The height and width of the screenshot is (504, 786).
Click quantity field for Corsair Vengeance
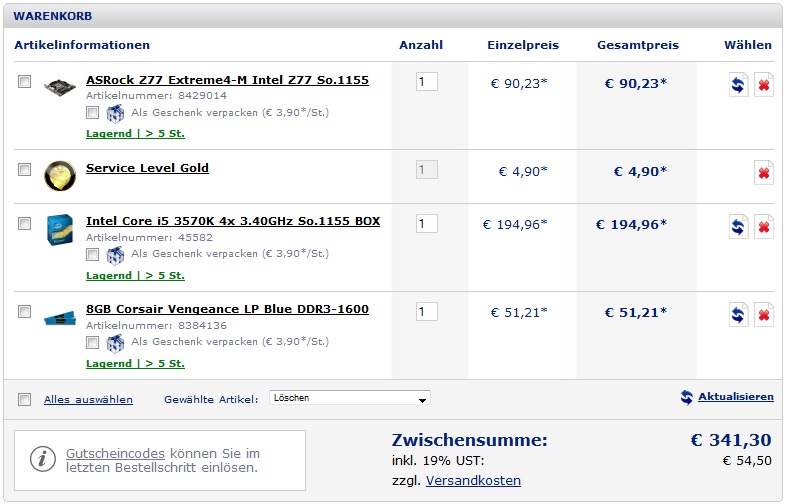tap(427, 312)
